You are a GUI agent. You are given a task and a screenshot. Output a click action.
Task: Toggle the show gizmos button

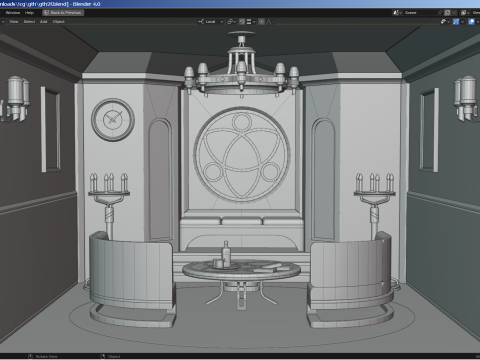[x=456, y=22]
